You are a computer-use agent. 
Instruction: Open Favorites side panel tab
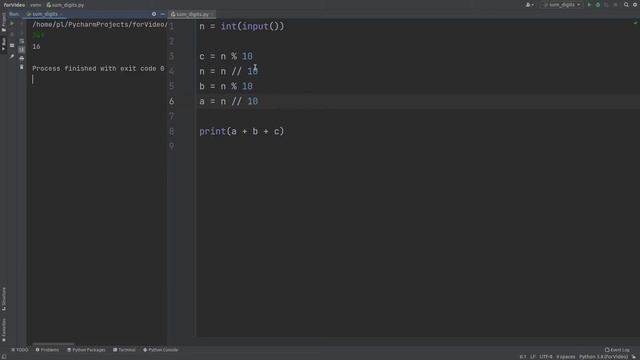click(x=4, y=330)
